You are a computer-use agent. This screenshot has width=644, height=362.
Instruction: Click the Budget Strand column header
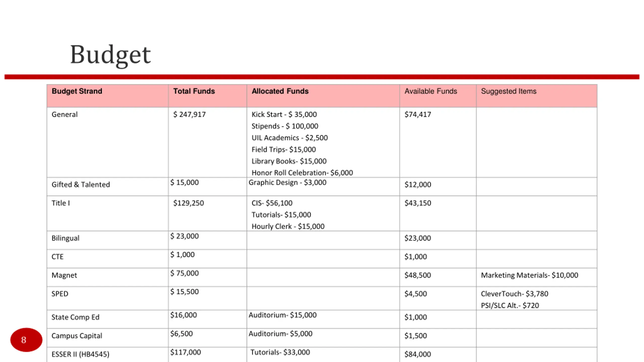(77, 91)
